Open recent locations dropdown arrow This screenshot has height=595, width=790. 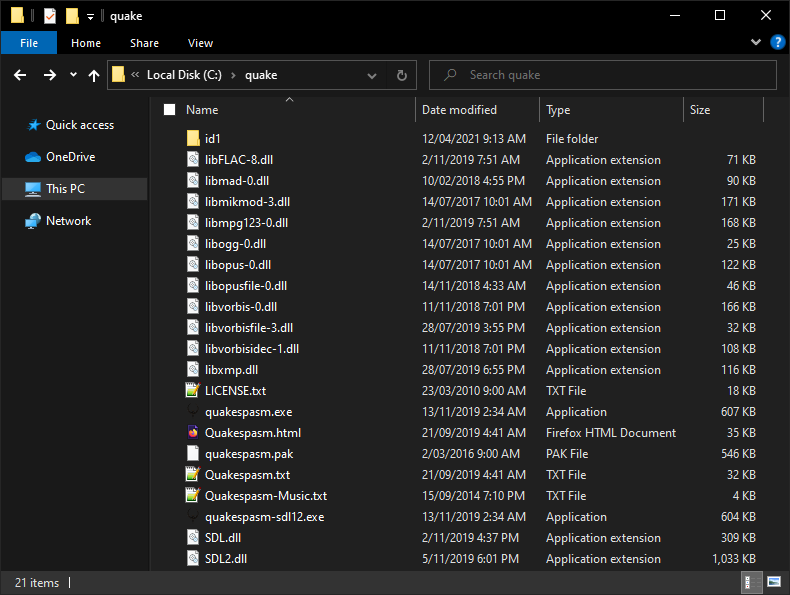pos(74,75)
